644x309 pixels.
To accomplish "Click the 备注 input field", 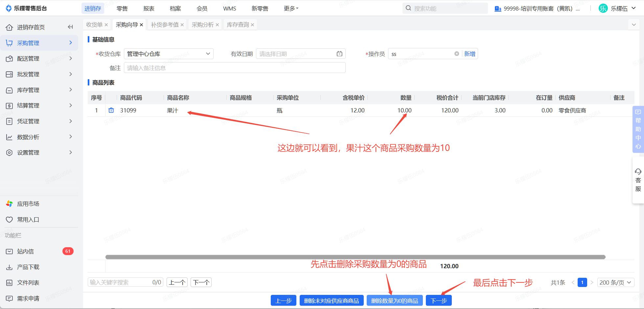I will (x=235, y=68).
